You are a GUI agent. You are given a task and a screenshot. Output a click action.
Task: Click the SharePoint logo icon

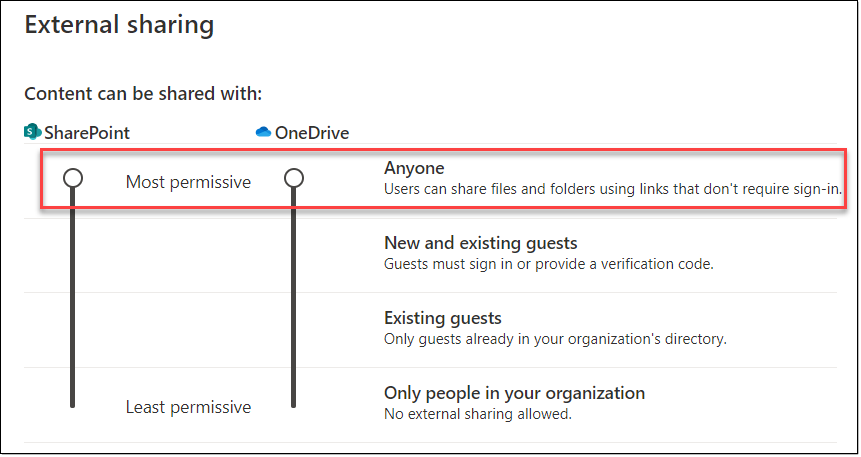point(31,132)
